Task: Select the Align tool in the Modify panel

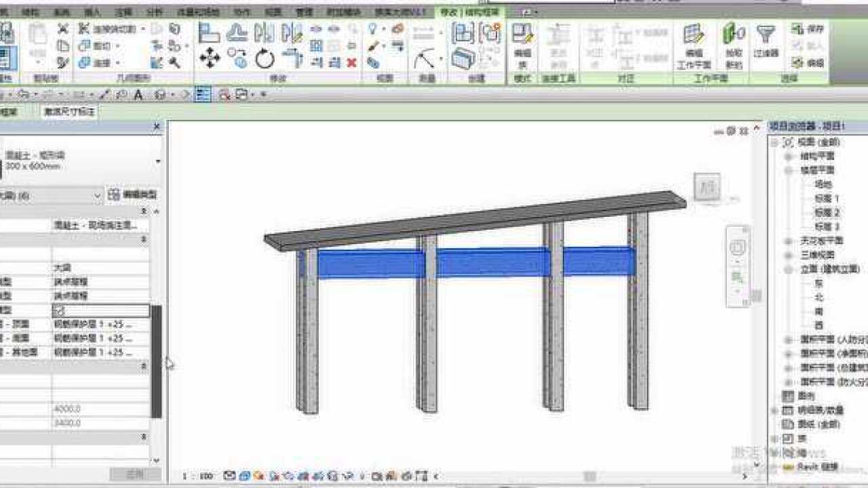Action: [x=210, y=33]
